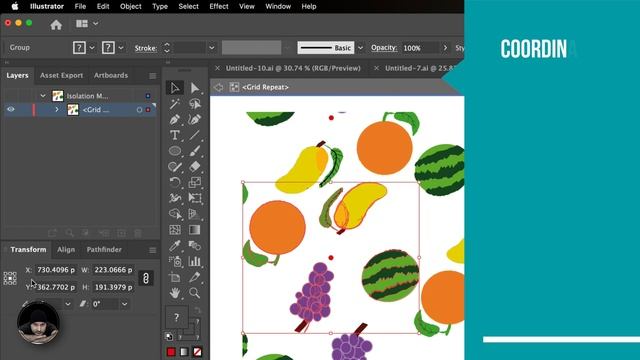Select the Slice tool
This screenshot has height=360, width=640.
pos(195,278)
